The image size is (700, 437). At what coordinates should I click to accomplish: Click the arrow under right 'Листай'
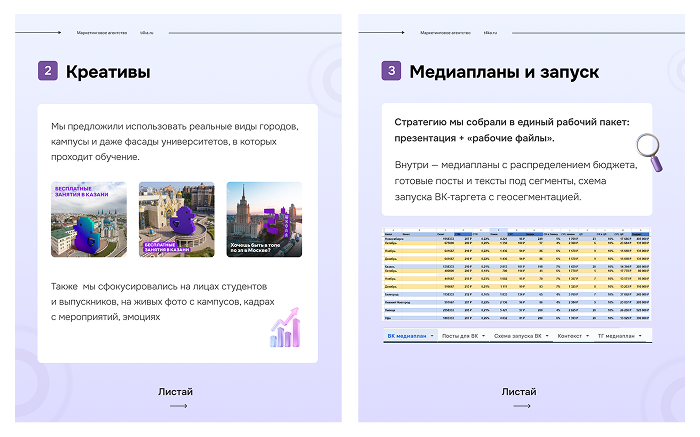tap(521, 407)
